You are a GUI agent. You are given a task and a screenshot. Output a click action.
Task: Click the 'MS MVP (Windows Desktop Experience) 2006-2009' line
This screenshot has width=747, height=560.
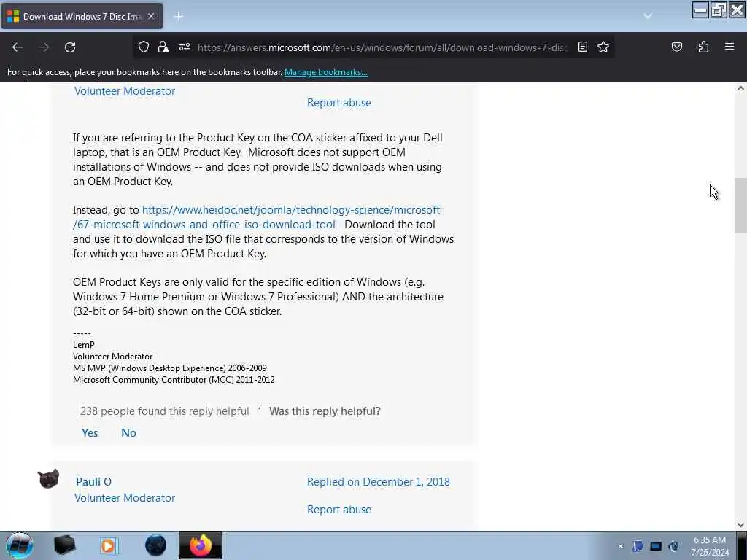pyautogui.click(x=169, y=368)
